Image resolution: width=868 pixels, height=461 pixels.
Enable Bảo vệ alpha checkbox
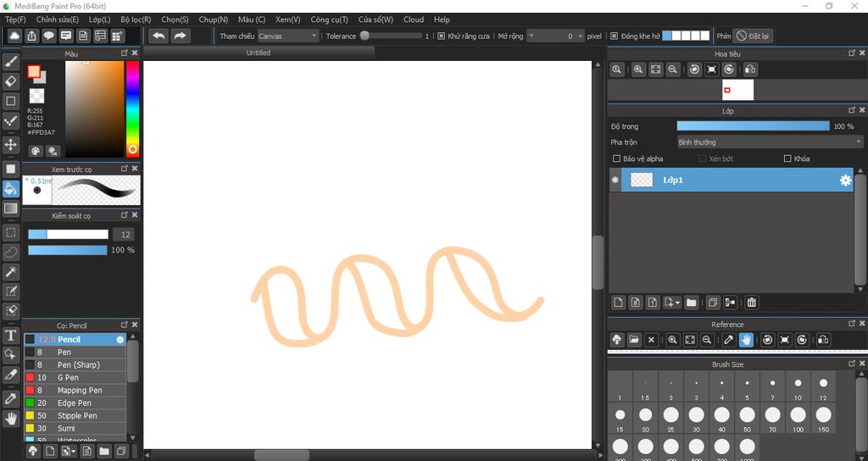(x=617, y=158)
